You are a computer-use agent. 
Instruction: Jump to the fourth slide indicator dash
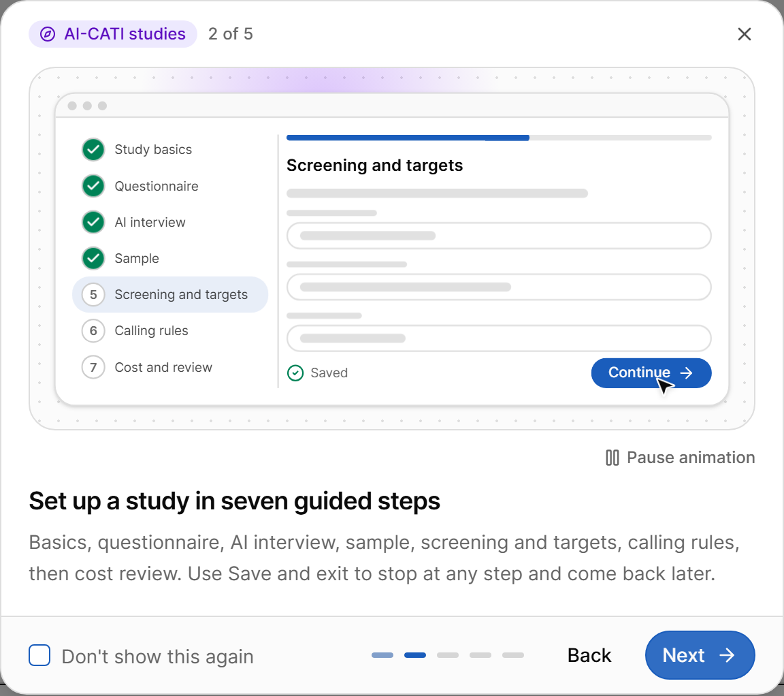tap(480, 655)
